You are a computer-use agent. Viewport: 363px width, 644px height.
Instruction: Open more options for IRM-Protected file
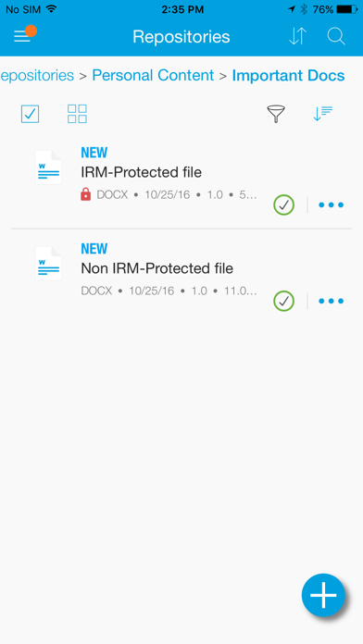click(331, 204)
